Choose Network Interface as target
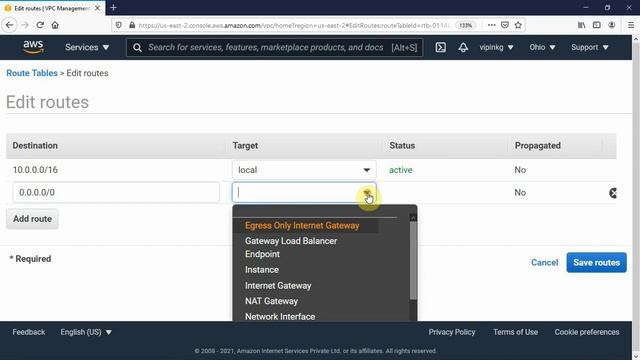This screenshot has height=360, width=640. (280, 317)
